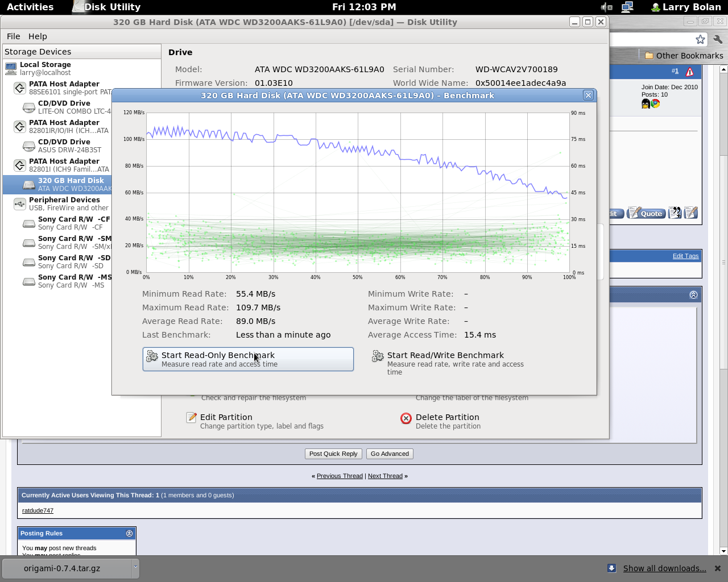Select the ASUS DRW-24B3ST CD/DVD Drive
The width and height of the screenshot is (728, 582).
click(x=64, y=146)
